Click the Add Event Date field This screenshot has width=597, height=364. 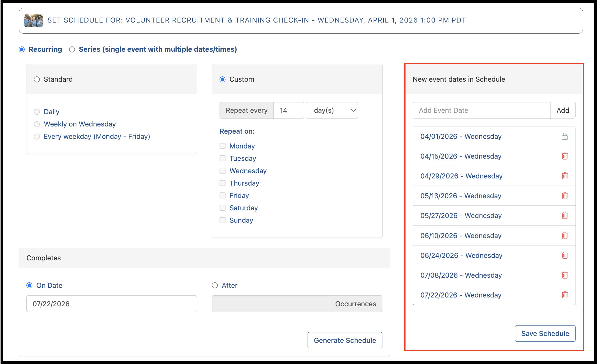(x=481, y=110)
